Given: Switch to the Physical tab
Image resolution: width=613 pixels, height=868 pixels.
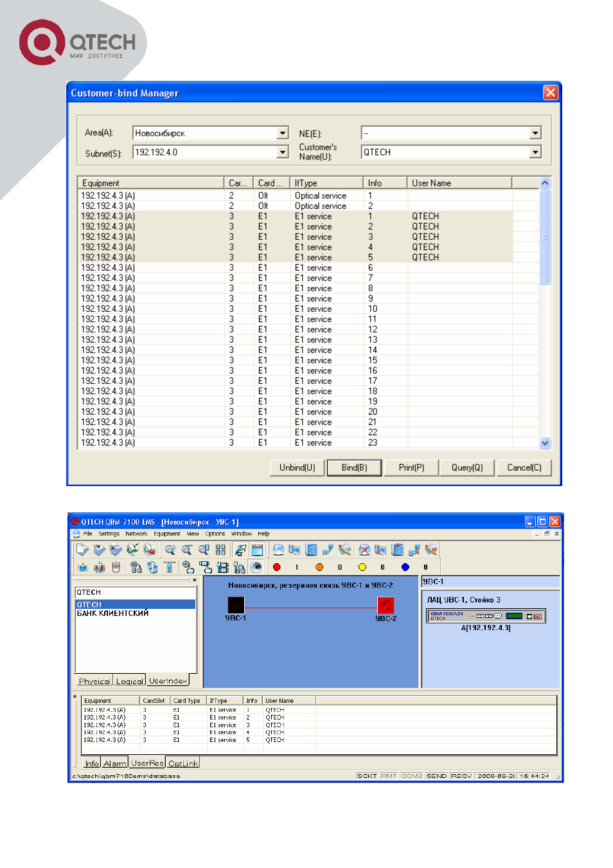Looking at the screenshot, I should pos(94,681).
